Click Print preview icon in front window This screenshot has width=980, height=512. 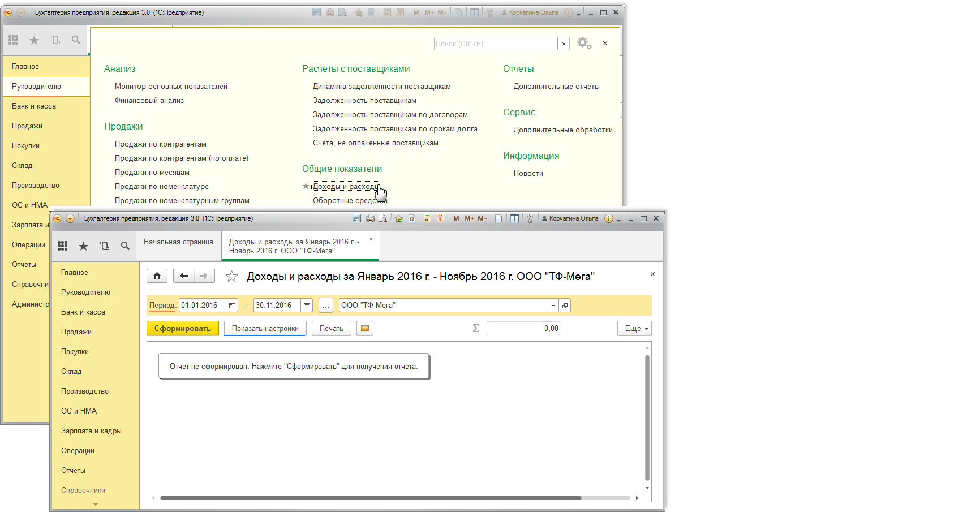pos(383,218)
